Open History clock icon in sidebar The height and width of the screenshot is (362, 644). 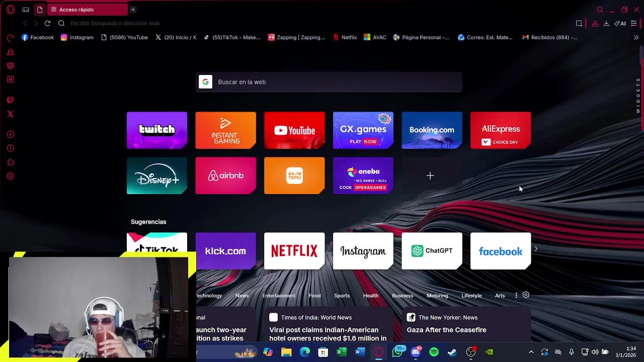pyautogui.click(x=10, y=148)
